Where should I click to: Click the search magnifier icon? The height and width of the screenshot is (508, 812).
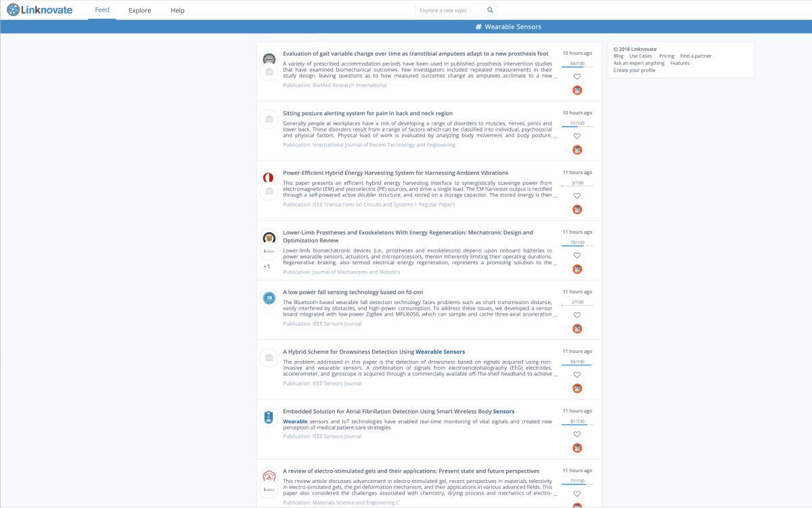490,10
